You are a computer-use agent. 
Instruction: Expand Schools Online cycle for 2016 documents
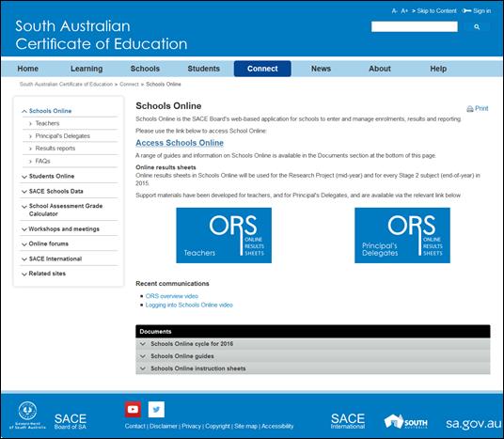point(313,344)
